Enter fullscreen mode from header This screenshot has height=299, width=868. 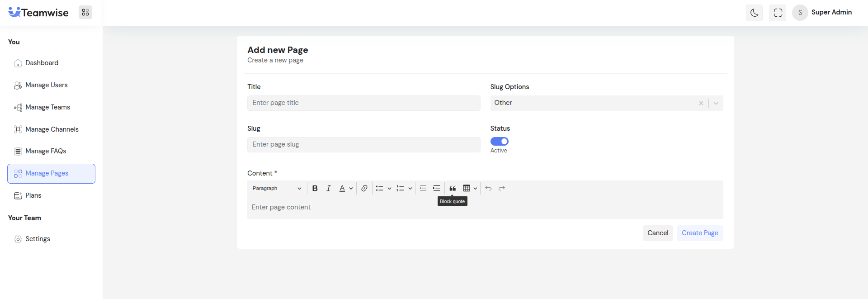[x=778, y=13]
